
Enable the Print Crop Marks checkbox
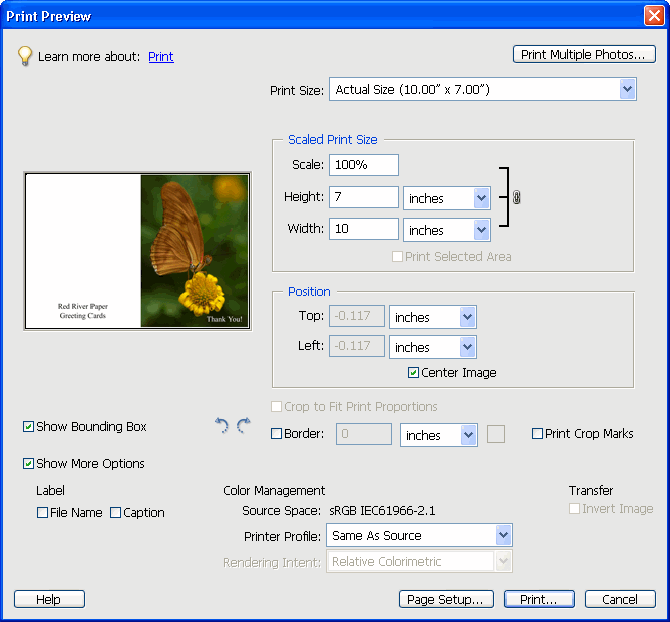click(x=538, y=434)
